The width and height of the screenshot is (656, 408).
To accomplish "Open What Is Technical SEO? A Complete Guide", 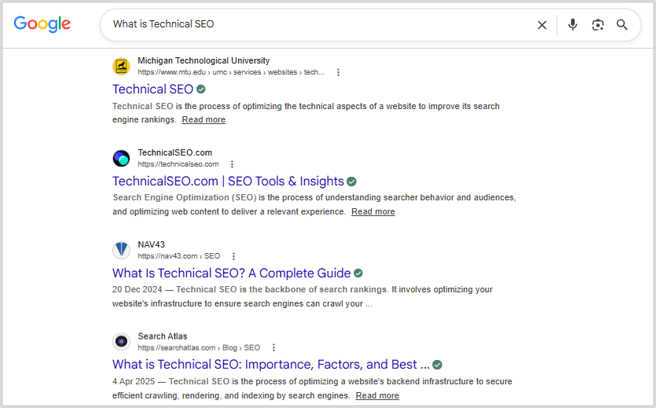I will [231, 273].
